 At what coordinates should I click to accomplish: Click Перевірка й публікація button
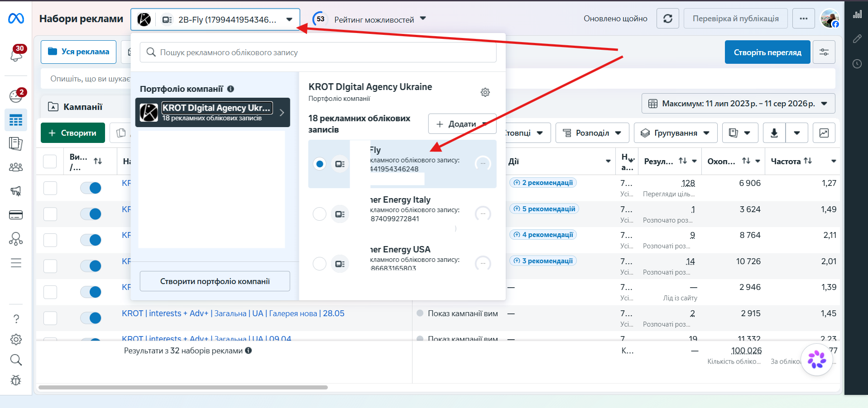pyautogui.click(x=736, y=19)
